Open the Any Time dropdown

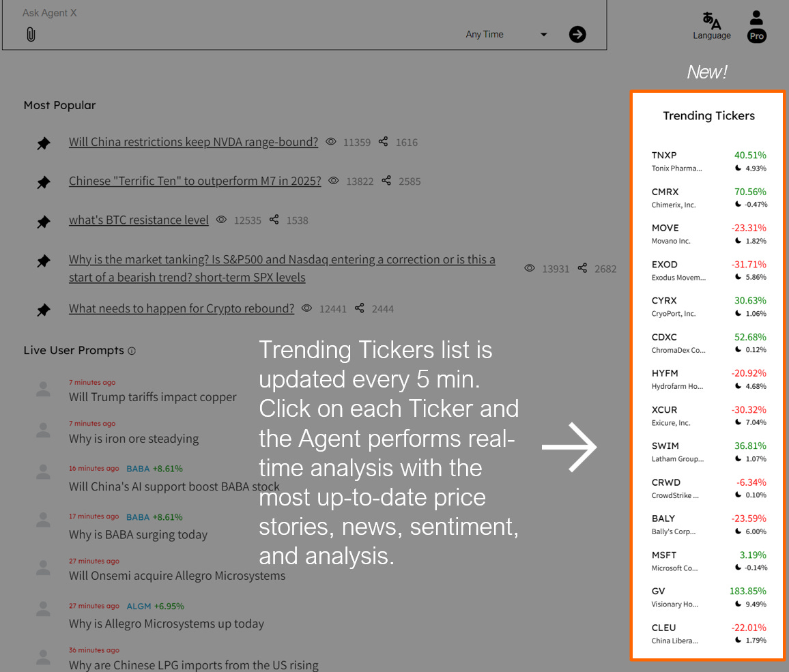point(506,34)
